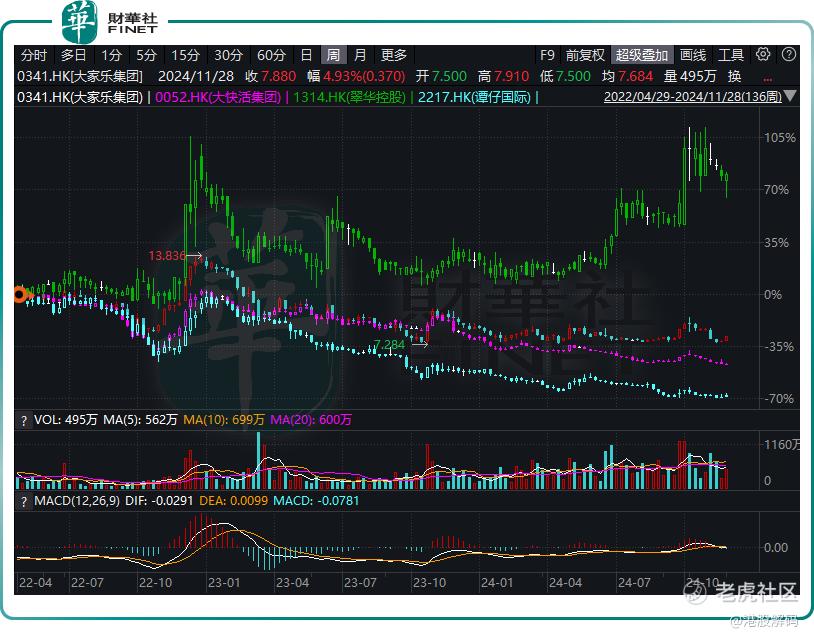Open the help question mark icon
814x640 pixels.
coord(789,55)
